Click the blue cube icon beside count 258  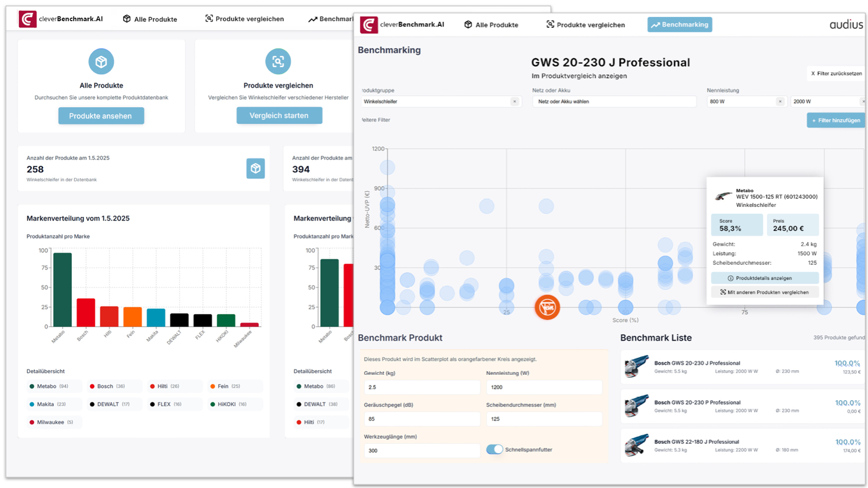pos(255,169)
